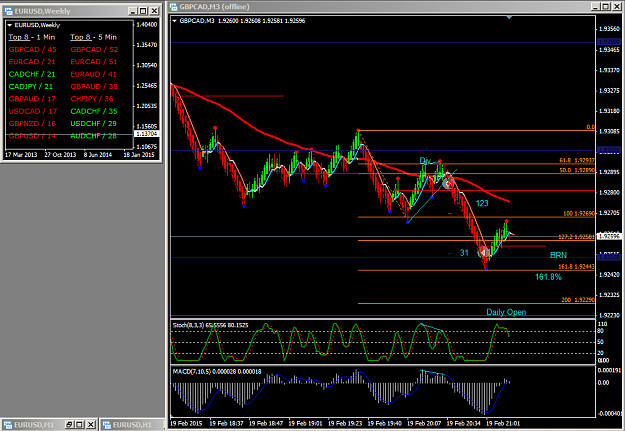Image resolution: width=625 pixels, height=431 pixels.
Task: Select USDCHF / 29 in 5 Min list
Action: coord(94,124)
